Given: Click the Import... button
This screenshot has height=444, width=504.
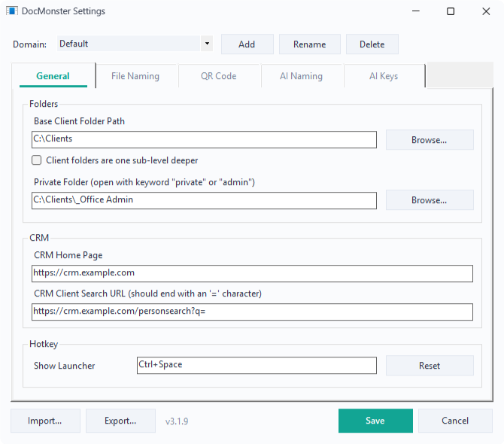Looking at the screenshot, I should [x=45, y=421].
